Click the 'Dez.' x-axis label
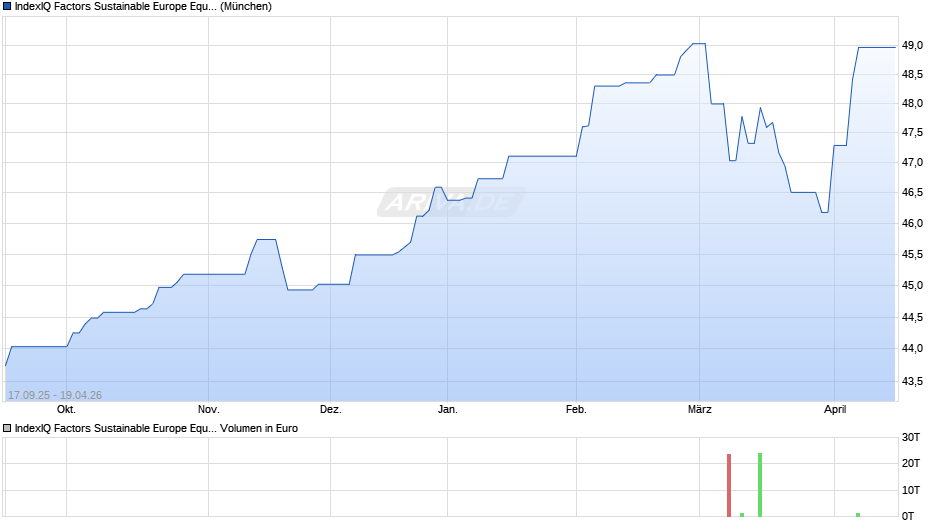Screen dimensions: 940x526 pyautogui.click(x=330, y=410)
